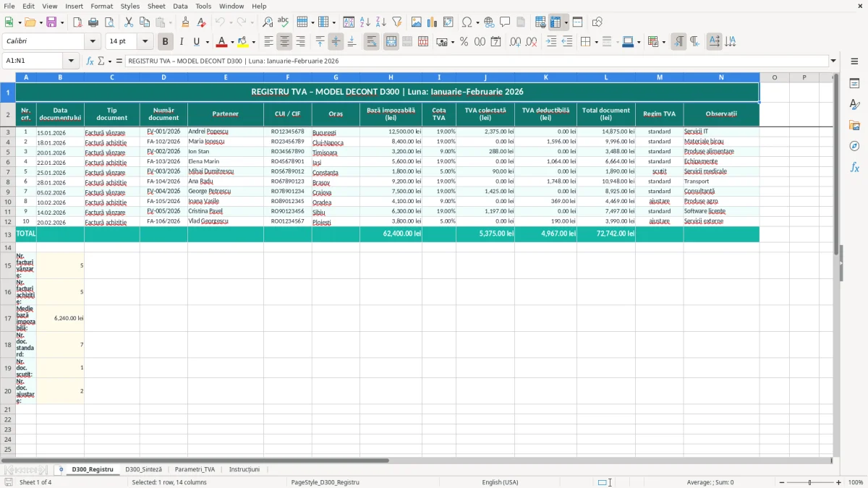Click the Clear Direct Formatting icon
Screen dimensions: 868x488
tap(202, 22)
